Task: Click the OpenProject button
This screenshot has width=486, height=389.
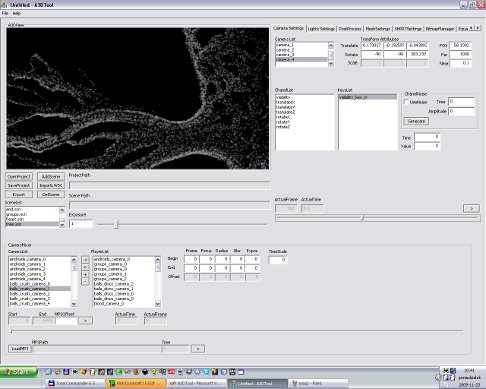Action: (x=19, y=177)
